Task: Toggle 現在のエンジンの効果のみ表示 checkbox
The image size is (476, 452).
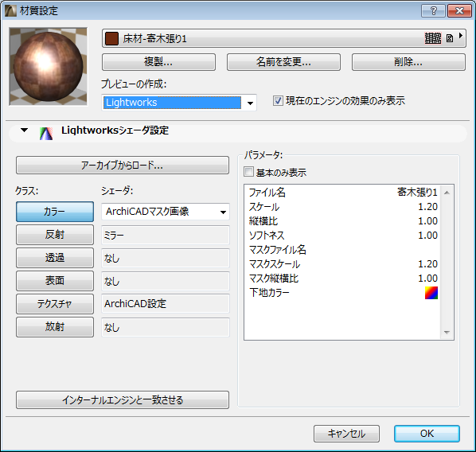Action: [278, 100]
